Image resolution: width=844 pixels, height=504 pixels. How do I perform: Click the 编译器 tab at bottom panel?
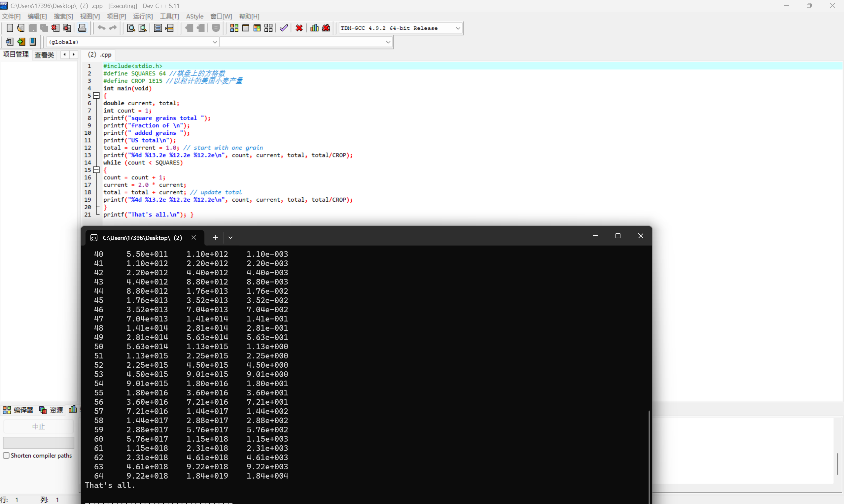[x=18, y=410]
